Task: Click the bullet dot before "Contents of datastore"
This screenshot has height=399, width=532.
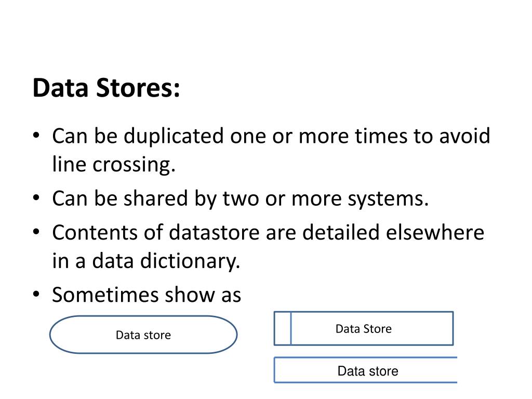Action: (x=36, y=232)
